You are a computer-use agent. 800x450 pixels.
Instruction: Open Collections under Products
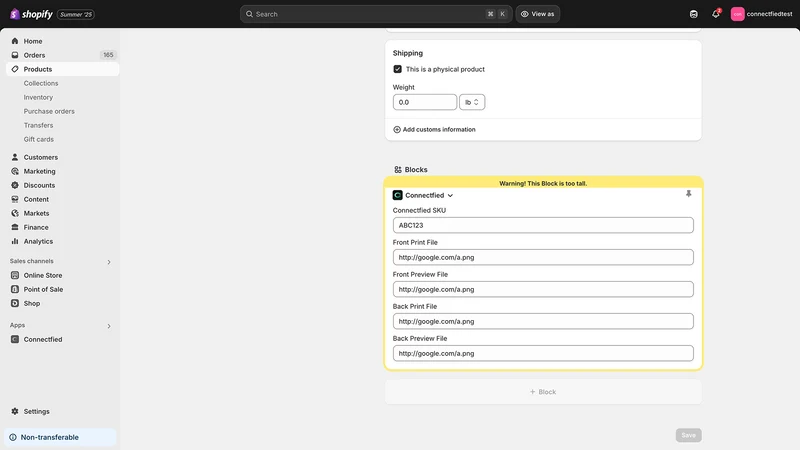click(41, 83)
